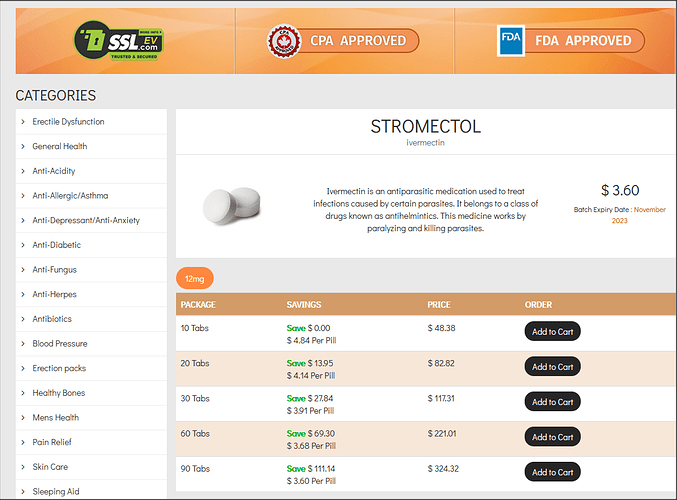The height and width of the screenshot is (500, 677).
Task: Open the Erectile Dysfunction category link
Action: (x=68, y=122)
